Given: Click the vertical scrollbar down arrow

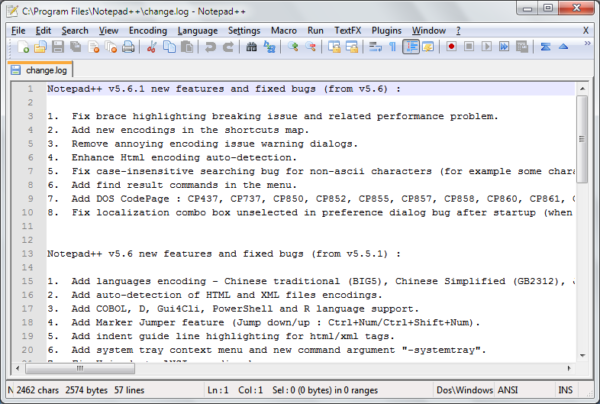Looking at the screenshot, I should (584, 369).
